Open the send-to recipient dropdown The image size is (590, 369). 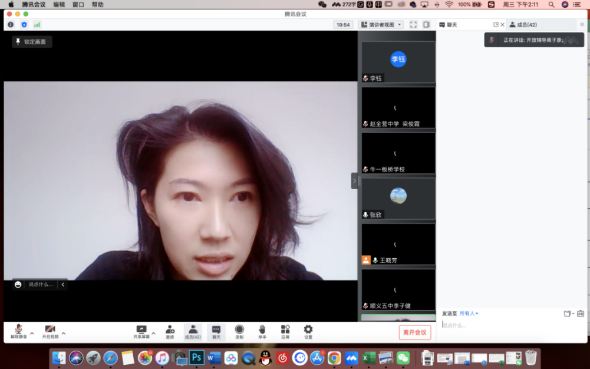pos(468,313)
